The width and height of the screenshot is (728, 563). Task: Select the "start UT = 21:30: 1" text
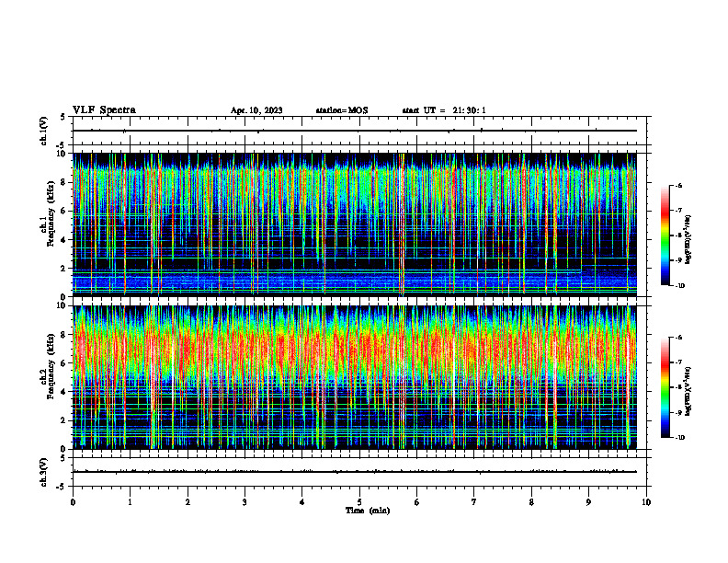pos(444,110)
